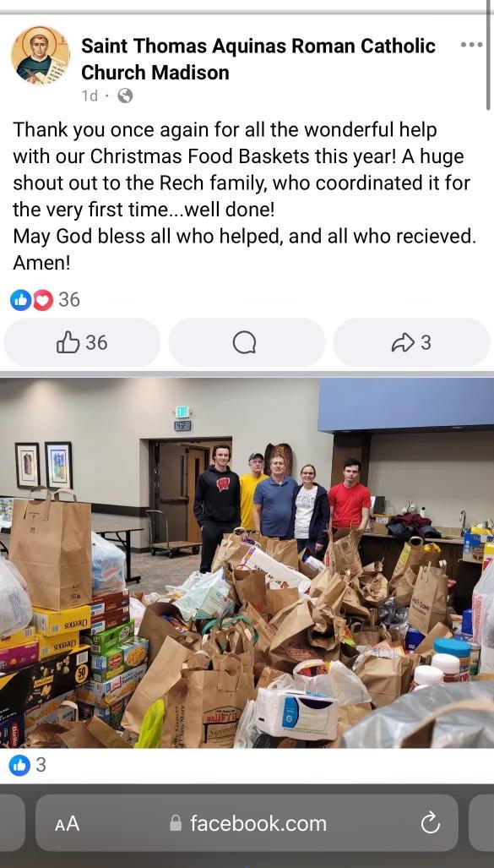Image resolution: width=494 pixels, height=868 pixels.
Task: View the red heart reaction icon
Action: click(42, 300)
